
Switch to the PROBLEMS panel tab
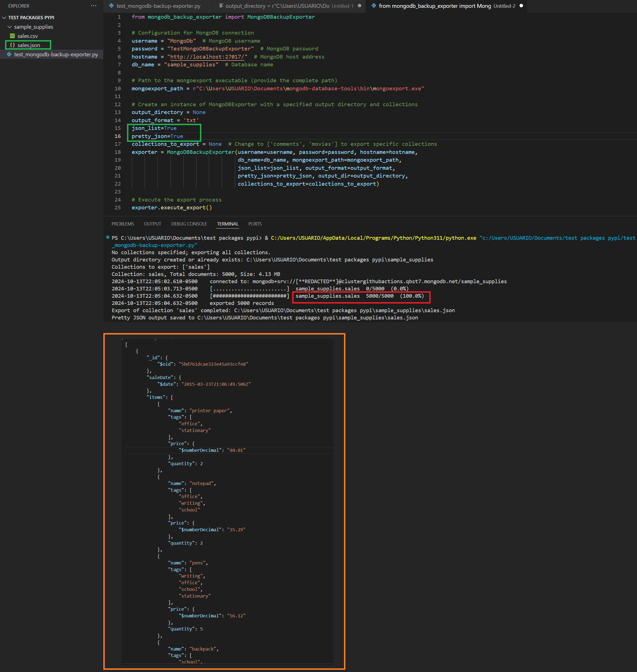pyautogui.click(x=123, y=224)
